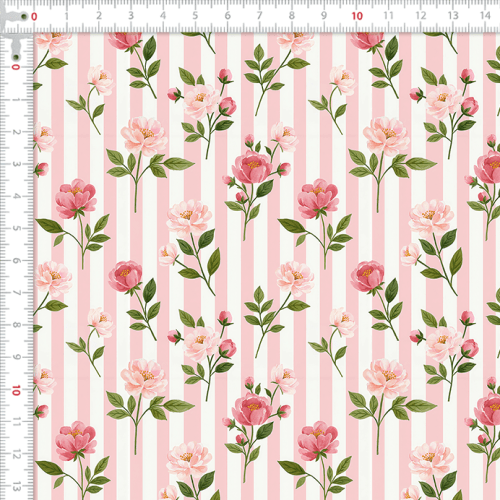
Task: Click the number 12 on the left ruler
Action: point(16,454)
